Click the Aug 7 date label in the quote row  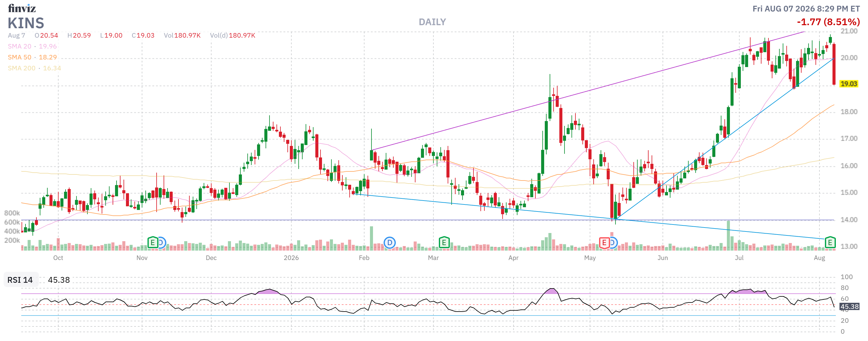(16, 35)
